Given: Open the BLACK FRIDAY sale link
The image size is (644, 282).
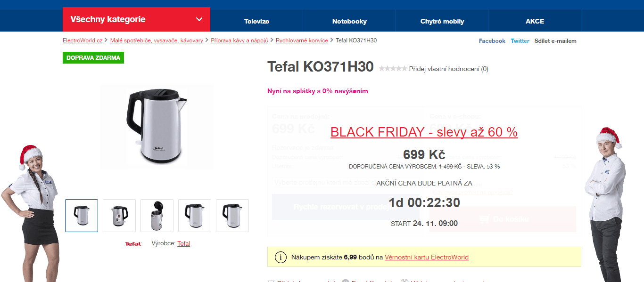Looking at the screenshot, I should tap(424, 132).
